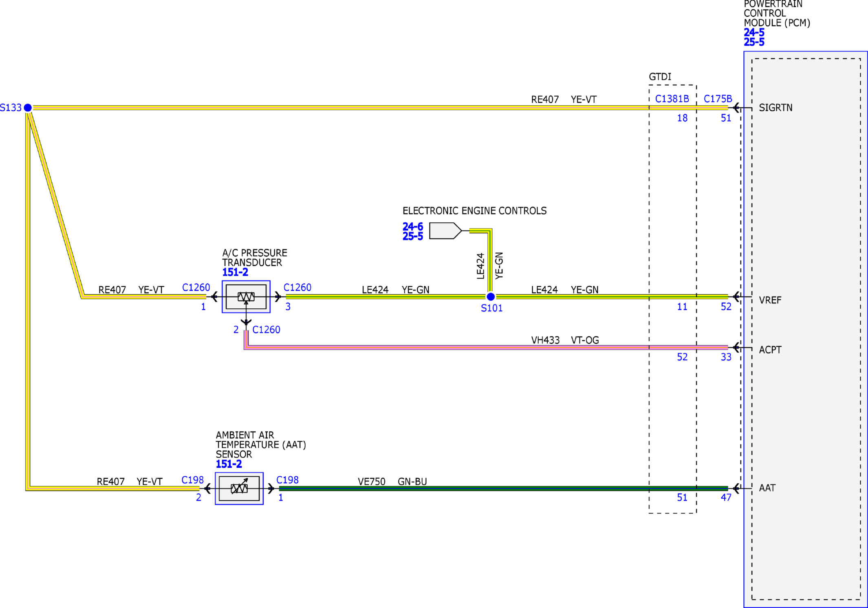The image size is (868, 608).
Task: Click the SIGRTN pin label
Action: click(x=775, y=108)
